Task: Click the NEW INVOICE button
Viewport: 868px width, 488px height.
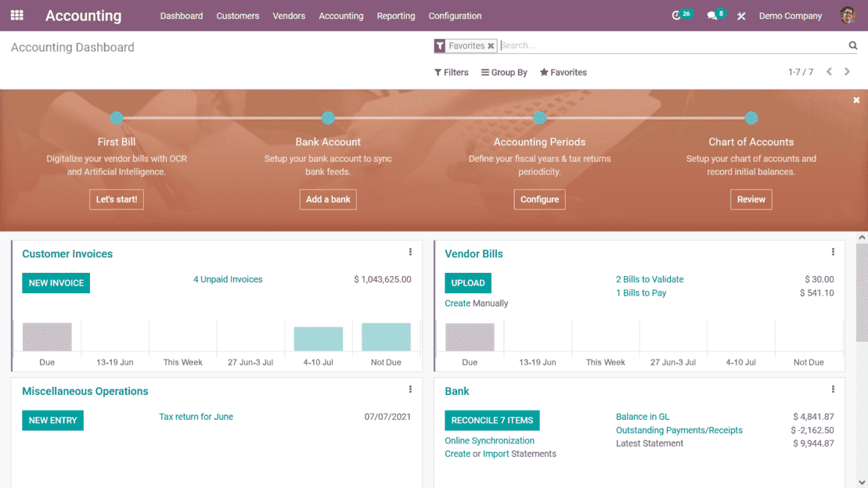Action: [x=56, y=283]
